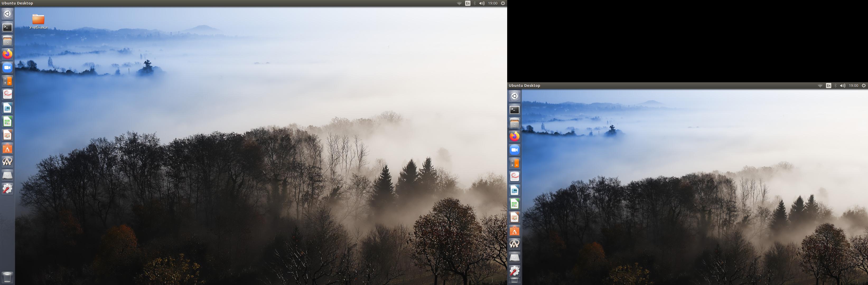Open Terminal in the left monitor's launcher
The image size is (868, 285).
[7, 27]
